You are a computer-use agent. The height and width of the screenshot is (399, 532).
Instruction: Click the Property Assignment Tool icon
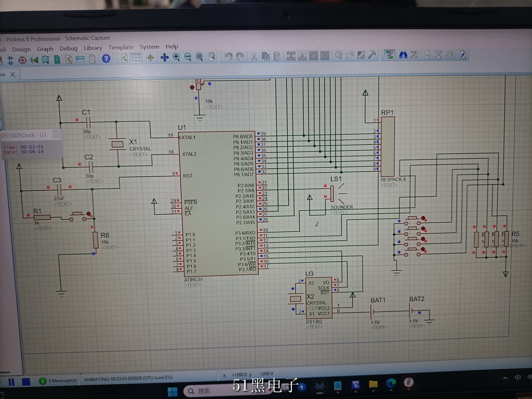[x=414, y=55]
